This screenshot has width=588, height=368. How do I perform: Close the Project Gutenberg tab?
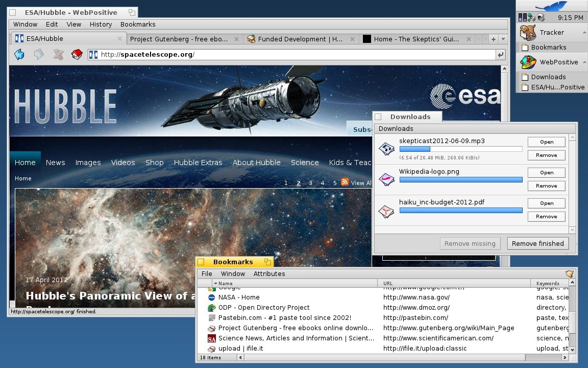236,39
